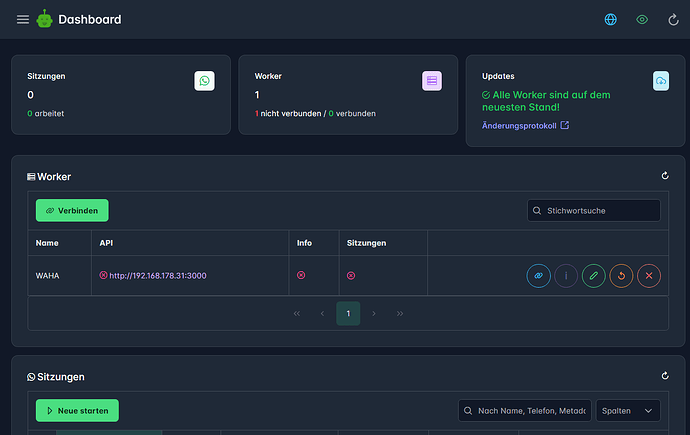Image resolution: width=690 pixels, height=435 pixels.
Task: Click the green robot Dashboard logo
Action: [44, 19]
